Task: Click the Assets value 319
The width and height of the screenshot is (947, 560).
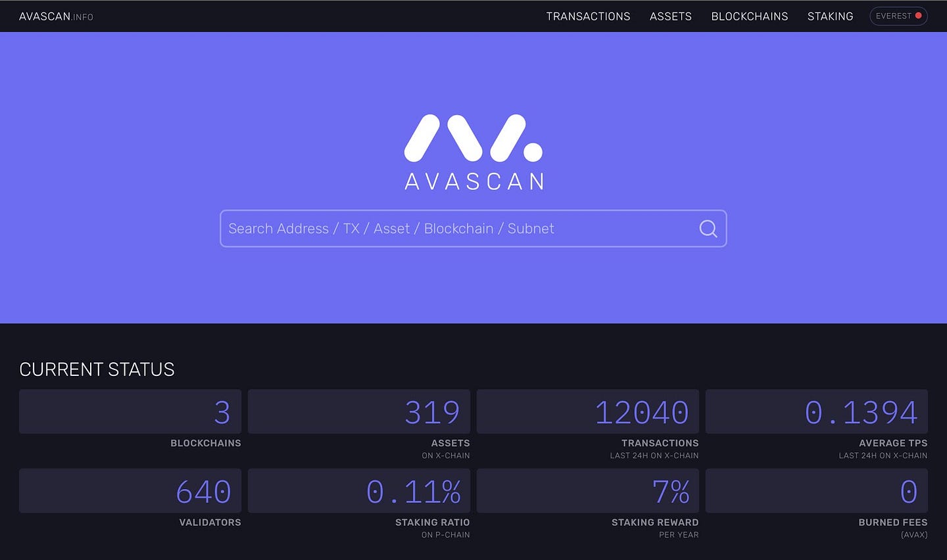Action: (432, 413)
